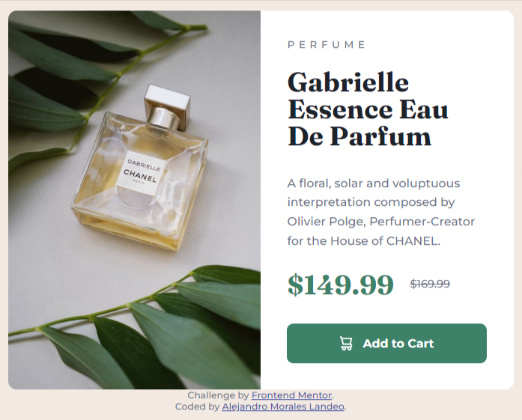This screenshot has height=420, width=522.
Task: Click the Add to Cart button label
Action: click(398, 344)
